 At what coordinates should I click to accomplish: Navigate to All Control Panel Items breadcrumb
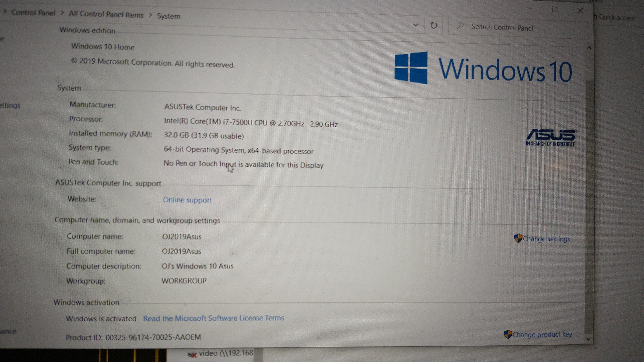point(106,14)
